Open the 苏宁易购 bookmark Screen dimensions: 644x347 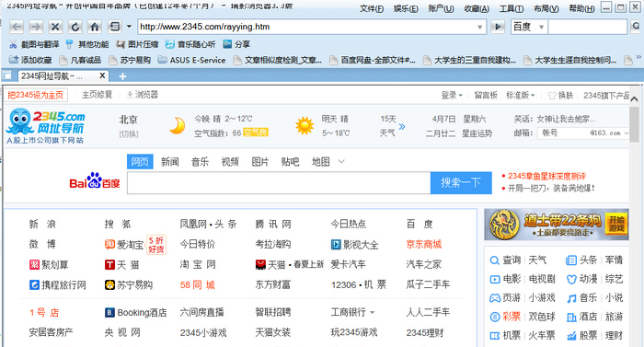pos(131,60)
